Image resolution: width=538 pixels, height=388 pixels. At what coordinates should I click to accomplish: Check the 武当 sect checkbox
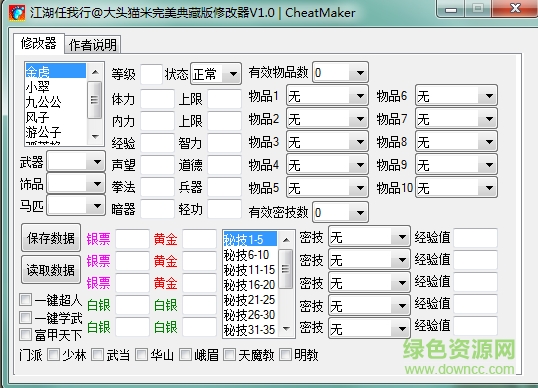point(97,355)
